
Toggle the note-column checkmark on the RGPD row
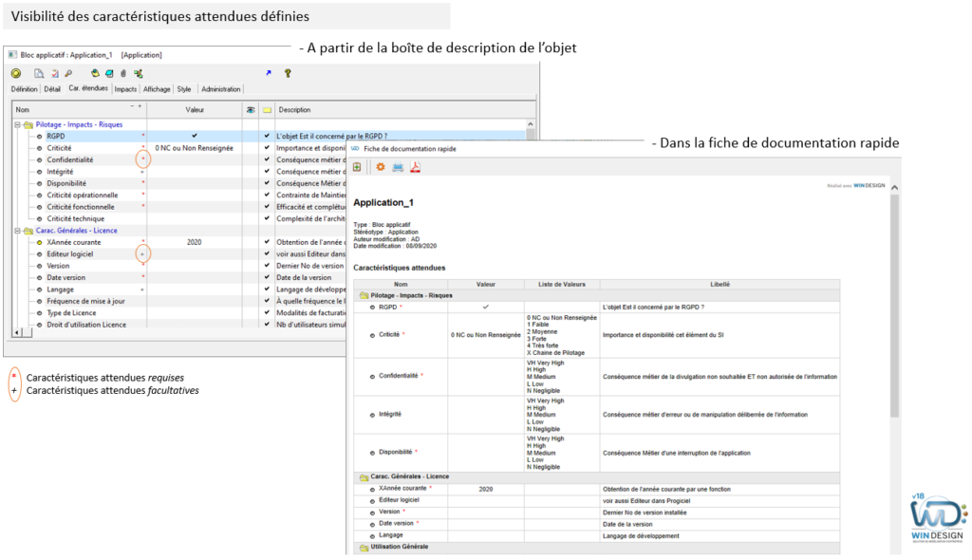(267, 136)
